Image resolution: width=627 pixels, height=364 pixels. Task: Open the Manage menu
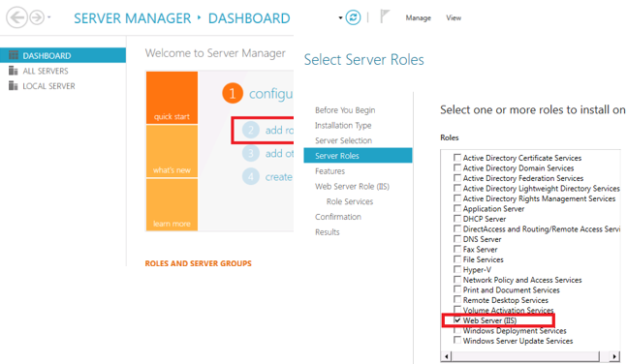click(x=419, y=18)
